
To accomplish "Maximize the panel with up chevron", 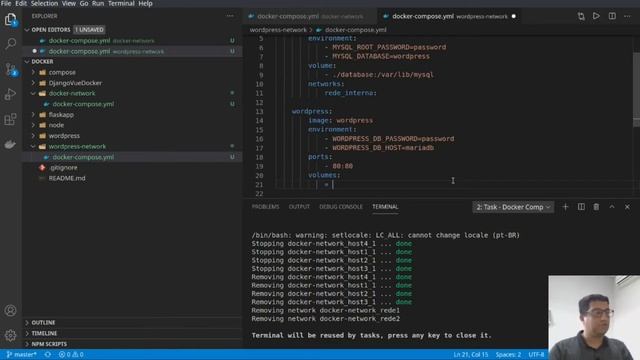I will coord(612,207).
